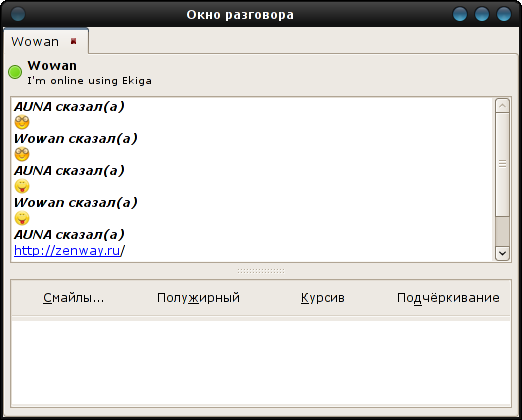Close the Wowan conversation tab
Viewport: 522px width, 420px height.
(73, 41)
